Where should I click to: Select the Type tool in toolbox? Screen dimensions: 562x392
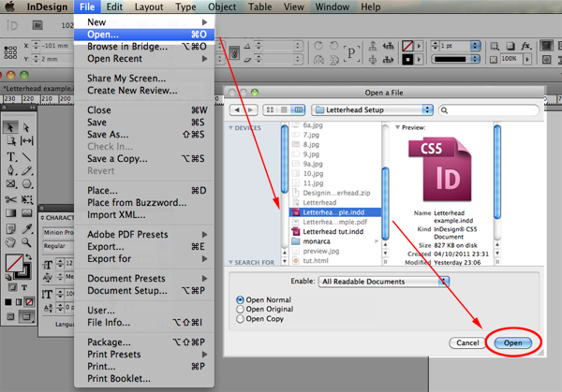(x=10, y=157)
